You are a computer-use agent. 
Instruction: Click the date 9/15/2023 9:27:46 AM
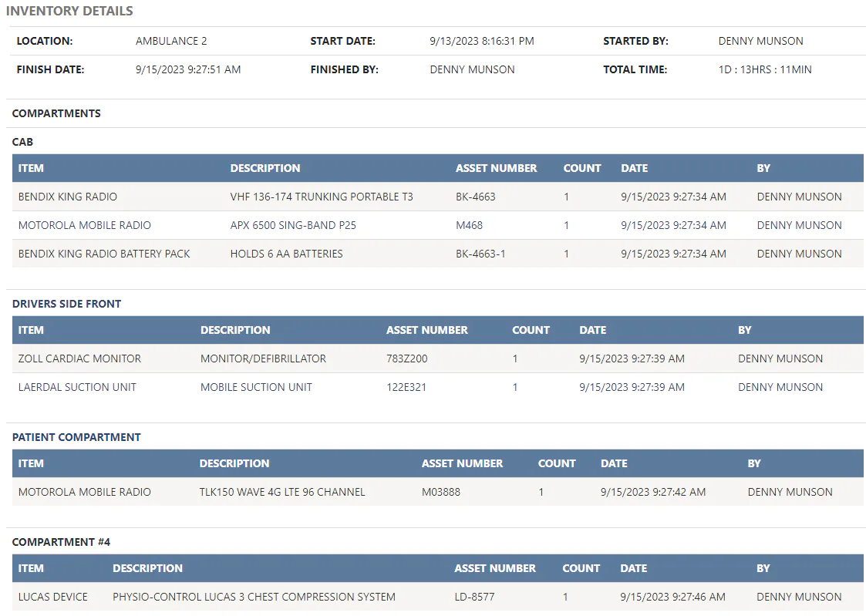pyautogui.click(x=672, y=597)
